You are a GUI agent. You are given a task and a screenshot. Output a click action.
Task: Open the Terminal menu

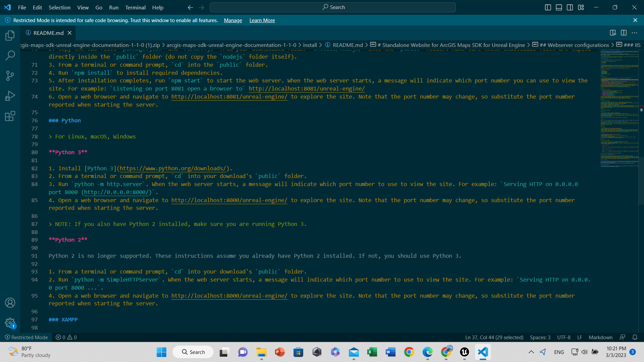coord(135,7)
